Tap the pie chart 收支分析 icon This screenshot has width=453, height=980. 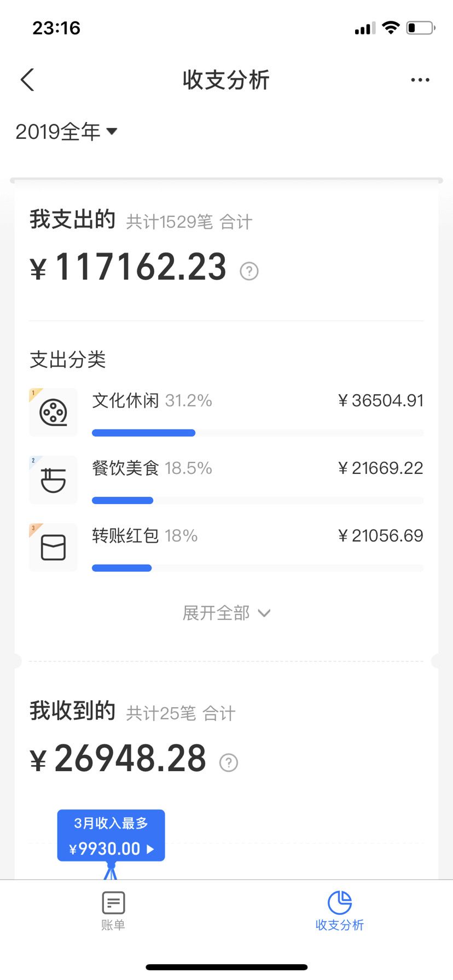(340, 902)
